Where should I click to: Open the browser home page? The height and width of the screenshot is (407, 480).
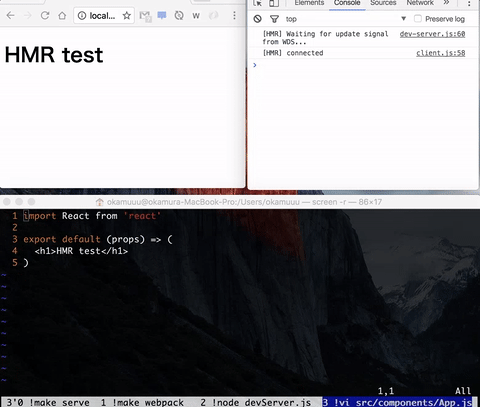62,15
